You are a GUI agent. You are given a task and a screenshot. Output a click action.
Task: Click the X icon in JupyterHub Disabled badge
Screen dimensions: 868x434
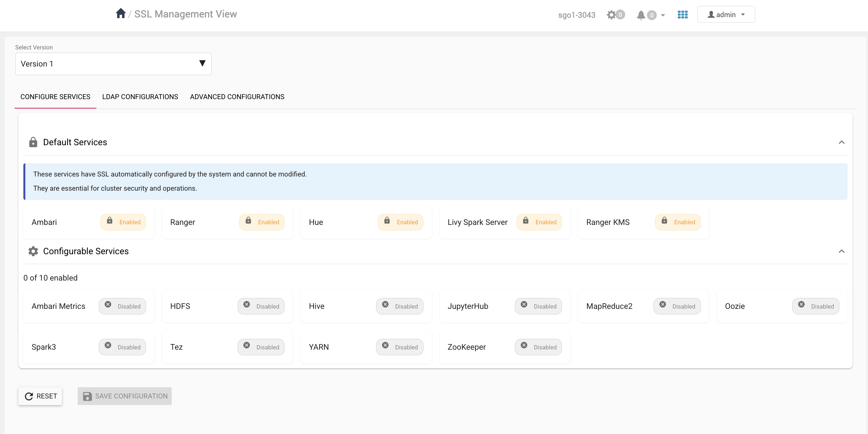click(x=524, y=304)
